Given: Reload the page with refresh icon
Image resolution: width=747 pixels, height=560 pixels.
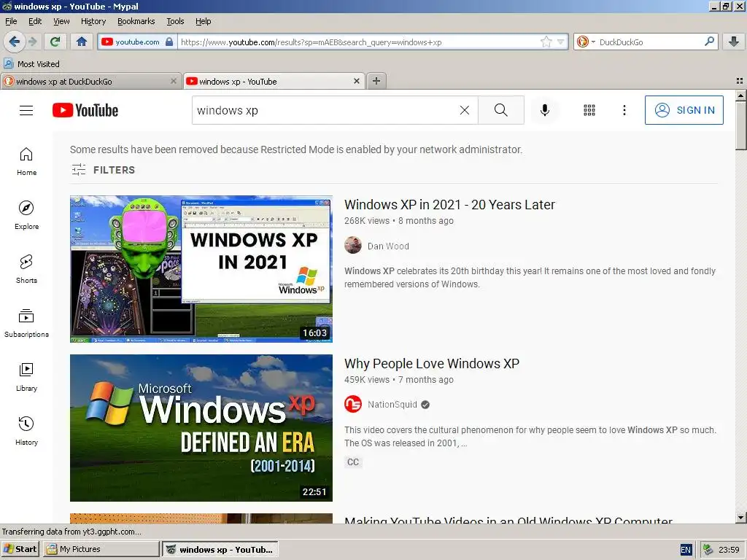Looking at the screenshot, I should 55,42.
